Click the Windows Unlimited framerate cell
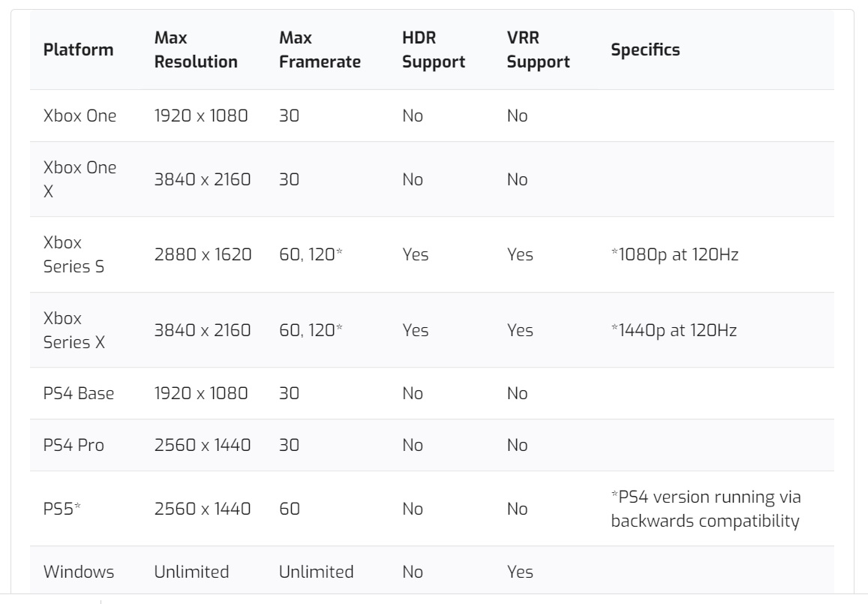This screenshot has width=868, height=604. point(316,572)
